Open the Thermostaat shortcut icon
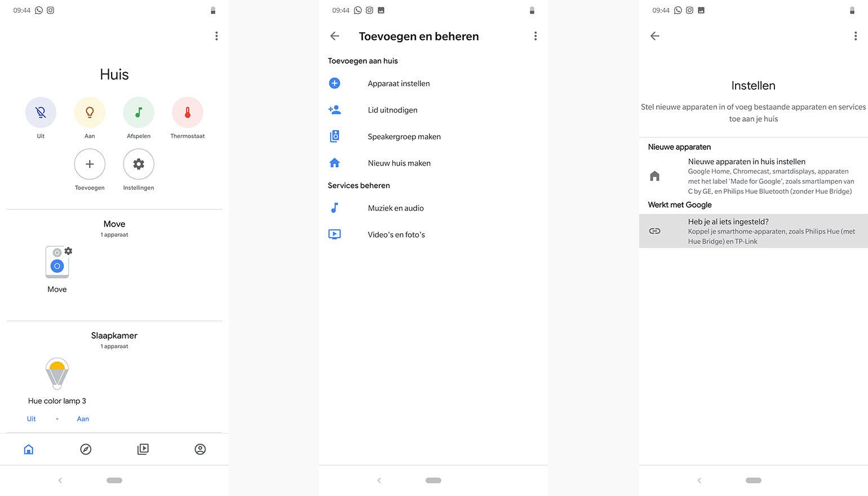 point(188,112)
